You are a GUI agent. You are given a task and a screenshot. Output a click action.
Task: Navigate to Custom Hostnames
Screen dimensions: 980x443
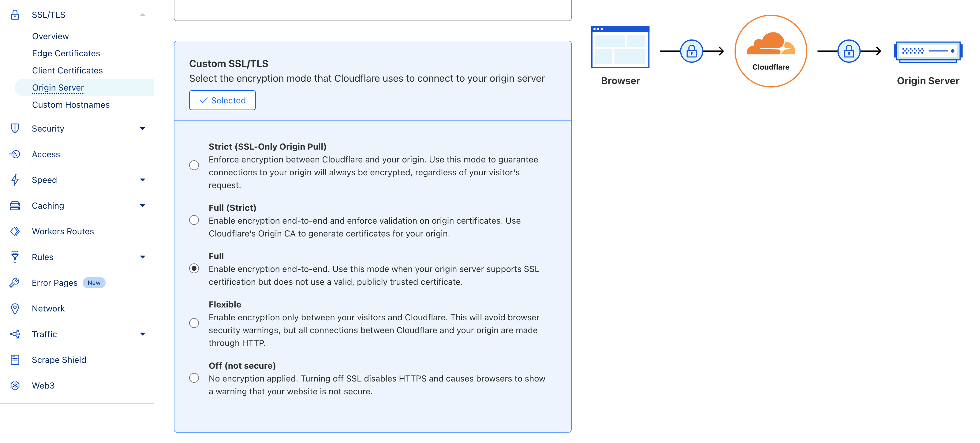71,105
